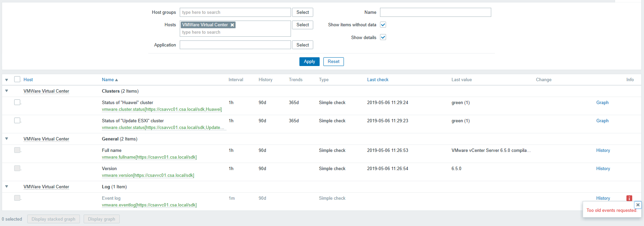Remove VMWare Virtual Center host tag
644x226 pixels.
coord(232,25)
